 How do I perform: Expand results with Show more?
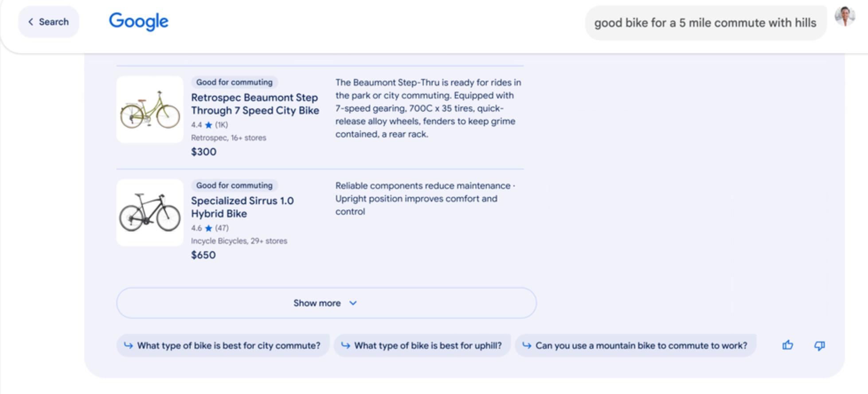tap(317, 303)
